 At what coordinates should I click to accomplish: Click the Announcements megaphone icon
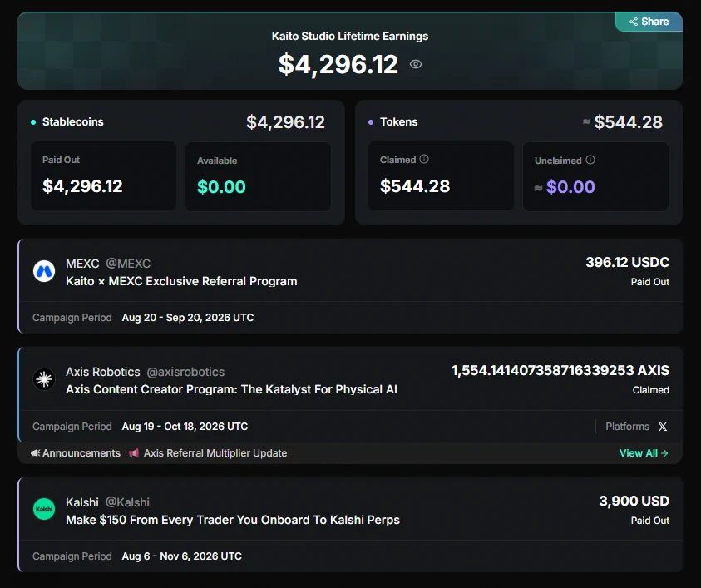(x=35, y=453)
